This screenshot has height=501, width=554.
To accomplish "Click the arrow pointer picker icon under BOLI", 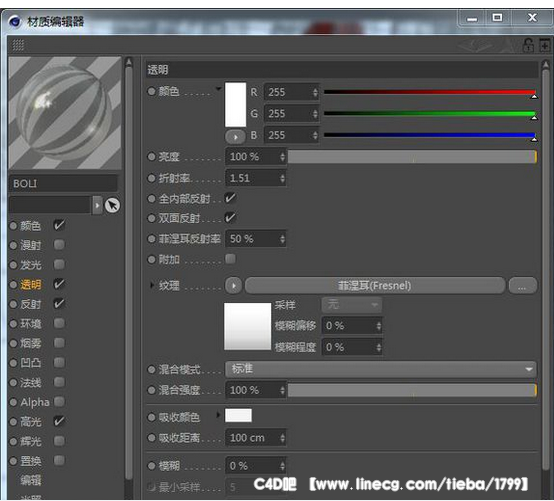I will tap(112, 205).
